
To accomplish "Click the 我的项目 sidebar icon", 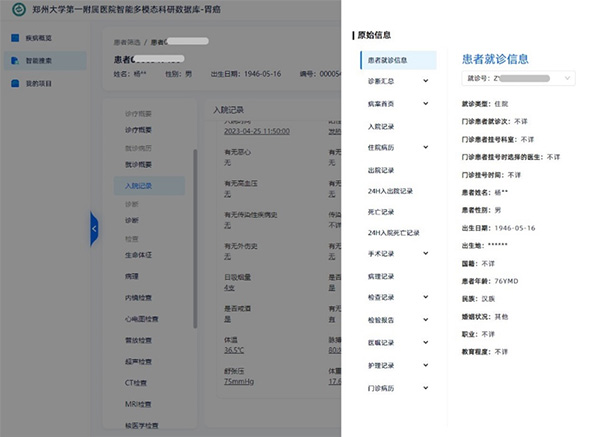I will tap(15, 83).
